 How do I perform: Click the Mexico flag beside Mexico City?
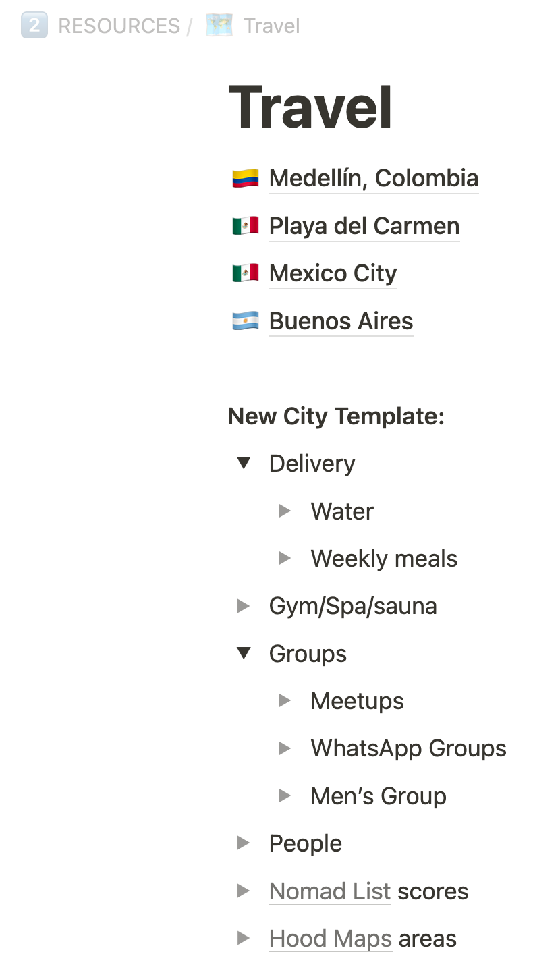point(246,273)
